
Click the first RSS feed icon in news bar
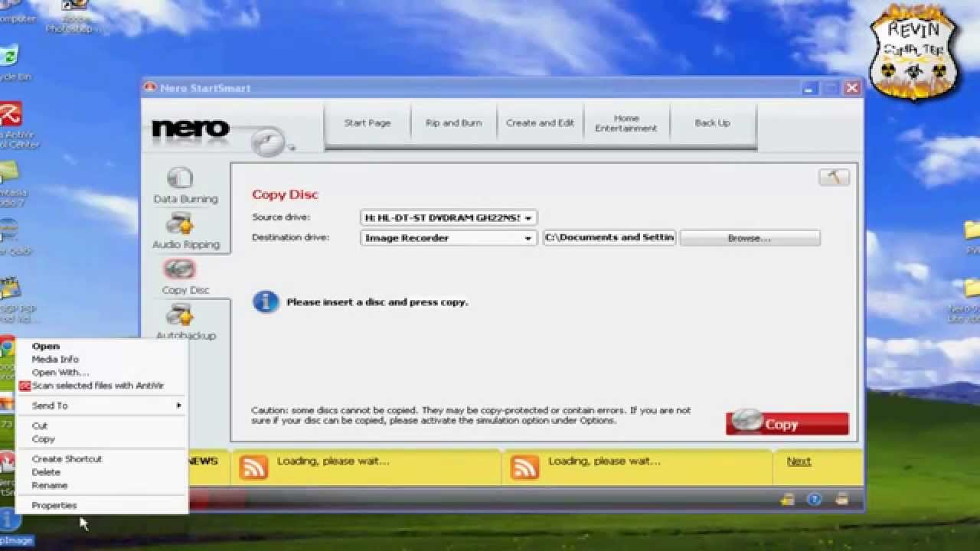click(253, 467)
